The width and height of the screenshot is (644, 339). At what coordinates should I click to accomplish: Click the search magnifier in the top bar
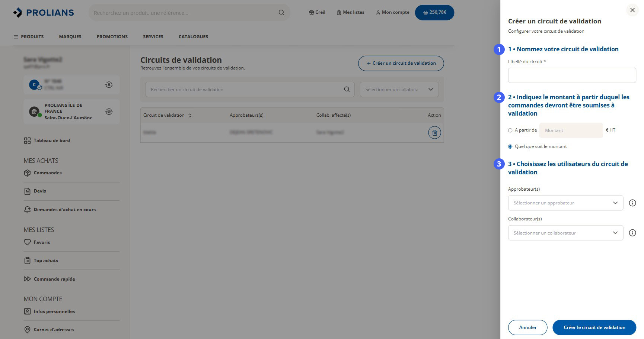[281, 13]
